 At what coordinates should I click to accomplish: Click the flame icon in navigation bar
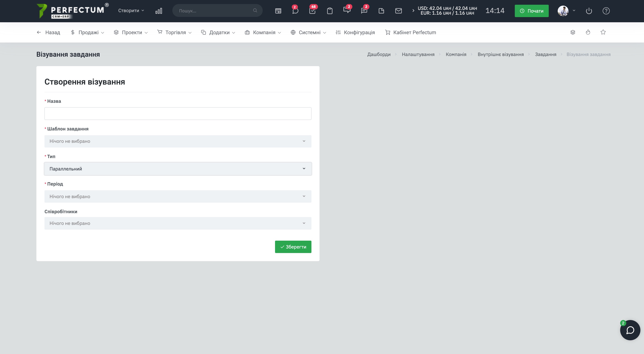[x=588, y=32]
